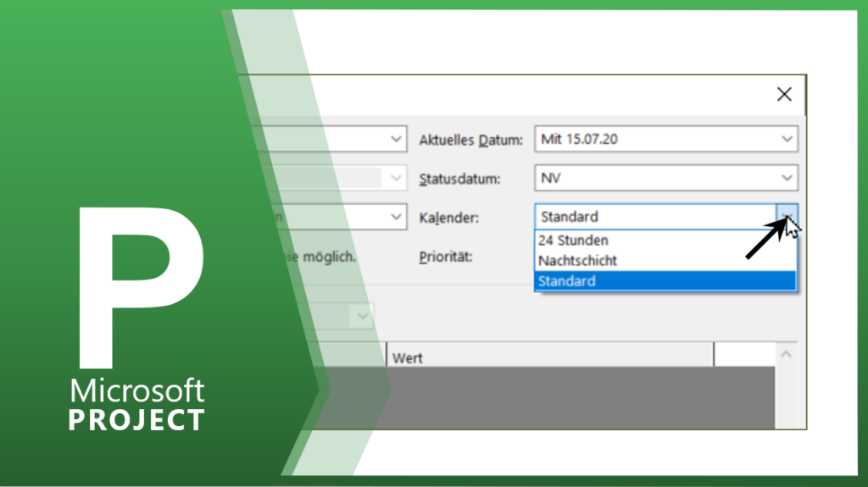Click the Statusdatum label
This screenshot has height=487, width=868.
pyautogui.click(x=459, y=180)
